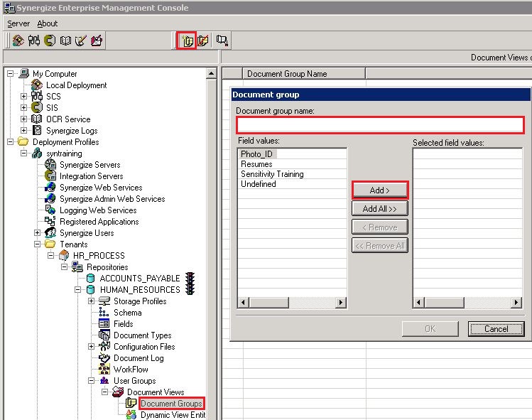Viewport: 532px width, 420px height.
Task: Click the Document group name field
Action: click(x=380, y=125)
